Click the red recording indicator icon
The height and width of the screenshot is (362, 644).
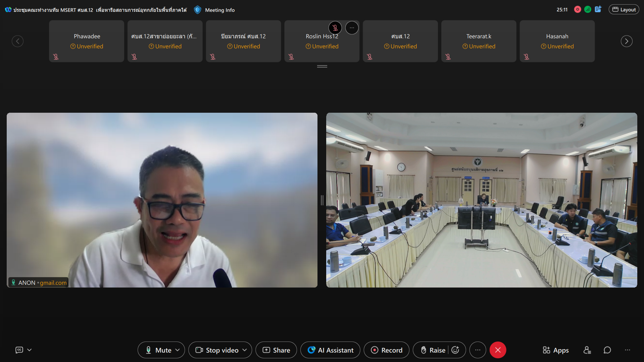pyautogui.click(x=577, y=10)
